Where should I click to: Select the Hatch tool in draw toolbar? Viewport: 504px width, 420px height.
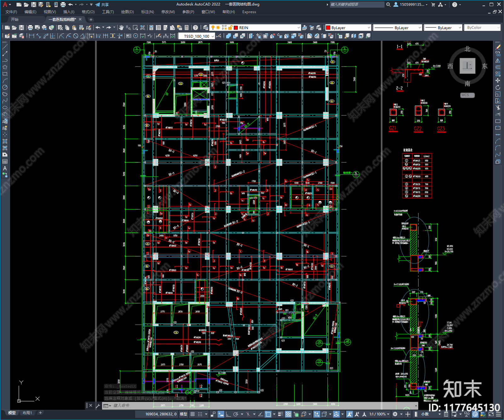tap(5, 141)
